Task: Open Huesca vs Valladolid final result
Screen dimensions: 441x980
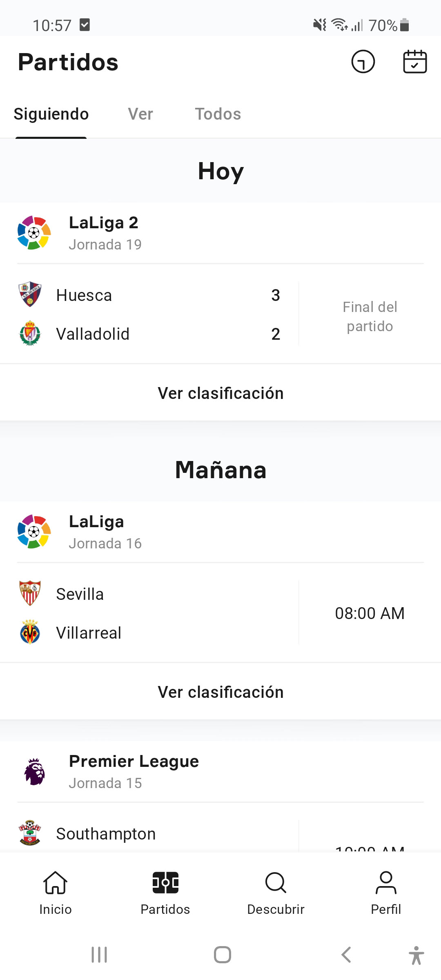Action: 220,314
